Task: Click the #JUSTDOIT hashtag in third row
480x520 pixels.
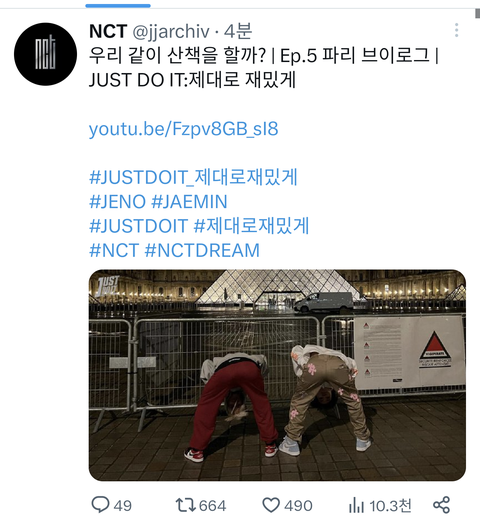Action: click(138, 226)
